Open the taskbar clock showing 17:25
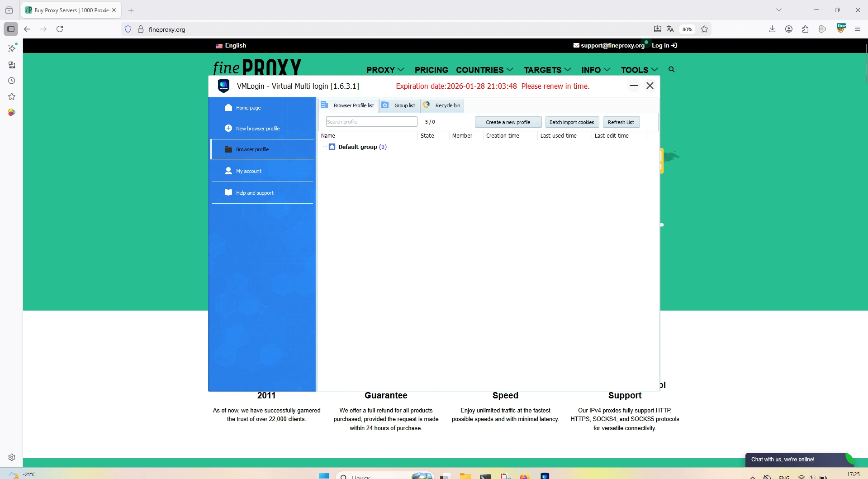868x479 pixels. [x=853, y=474]
